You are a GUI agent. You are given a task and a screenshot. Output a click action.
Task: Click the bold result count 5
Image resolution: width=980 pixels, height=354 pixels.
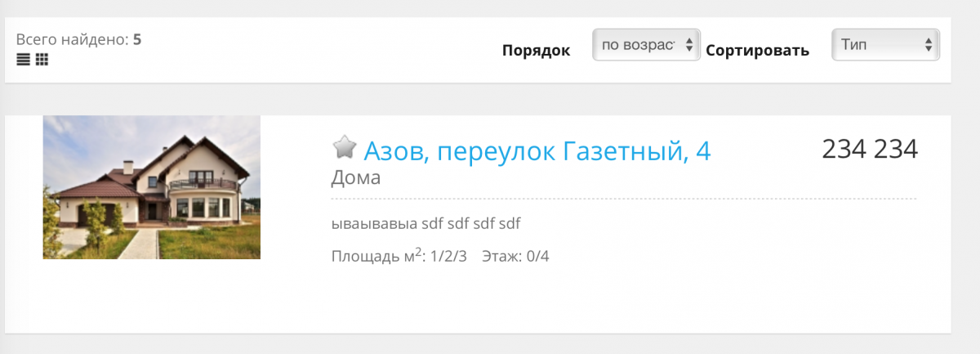pyautogui.click(x=137, y=39)
